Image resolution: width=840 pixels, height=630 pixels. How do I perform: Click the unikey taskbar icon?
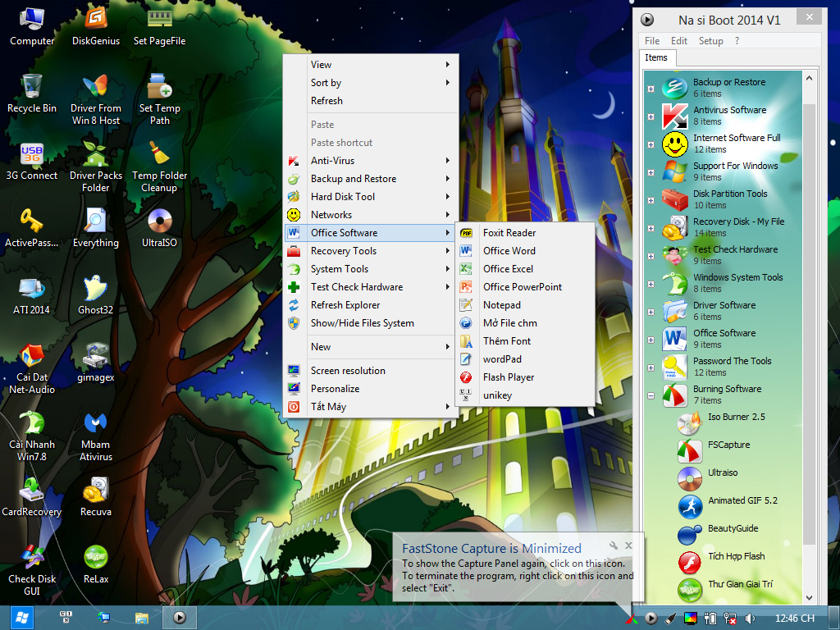click(66, 617)
